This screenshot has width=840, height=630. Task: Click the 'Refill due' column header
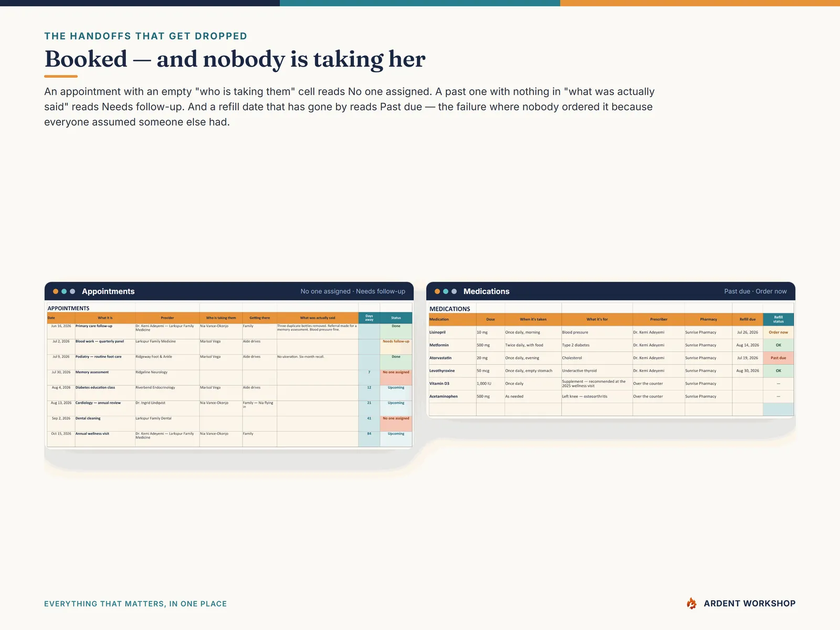[748, 319]
